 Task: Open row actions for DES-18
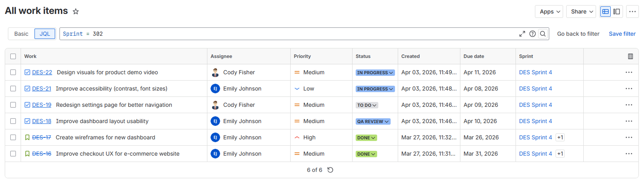click(x=629, y=121)
